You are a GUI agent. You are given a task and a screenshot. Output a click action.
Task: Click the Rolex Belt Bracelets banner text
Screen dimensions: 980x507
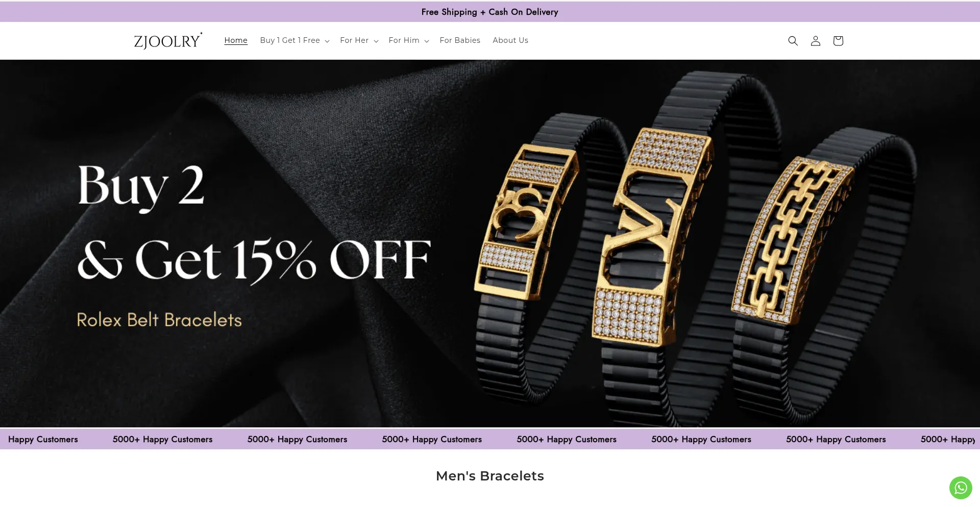coord(159,320)
